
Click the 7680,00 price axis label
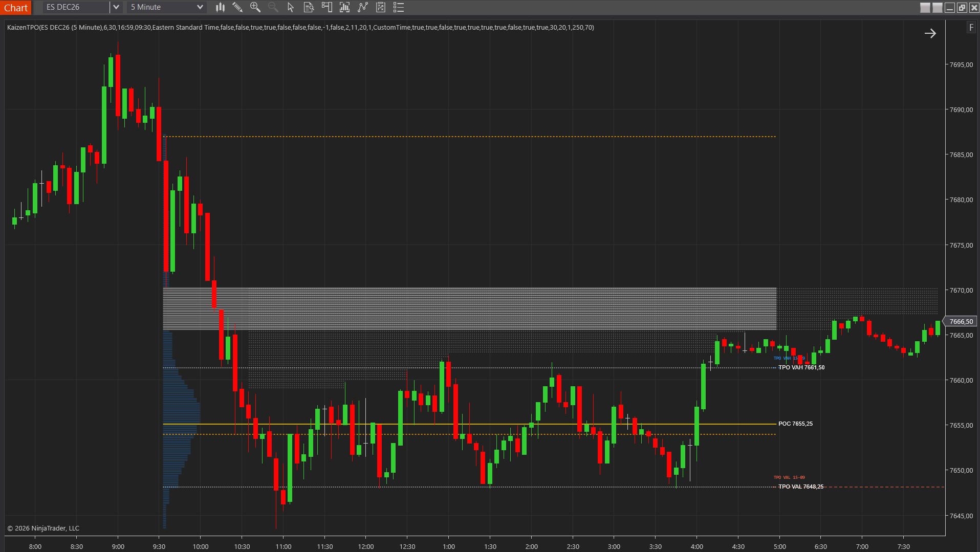coord(961,200)
